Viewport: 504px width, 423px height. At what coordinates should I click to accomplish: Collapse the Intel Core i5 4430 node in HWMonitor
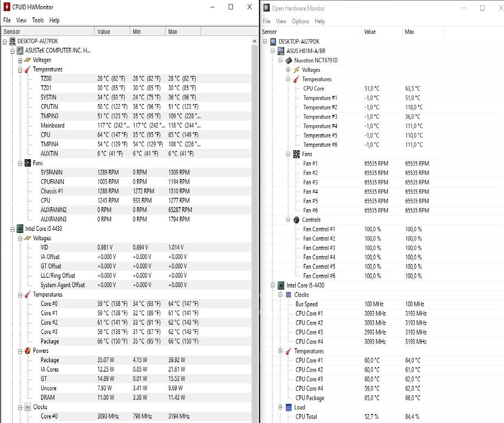(x=12, y=229)
